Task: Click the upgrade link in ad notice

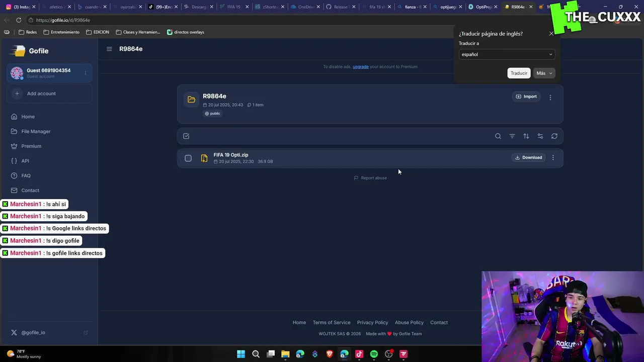Action: coord(361,66)
